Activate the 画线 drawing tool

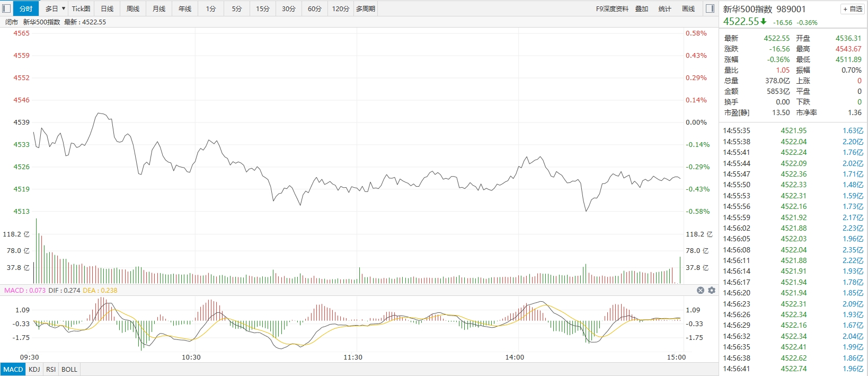(x=688, y=8)
